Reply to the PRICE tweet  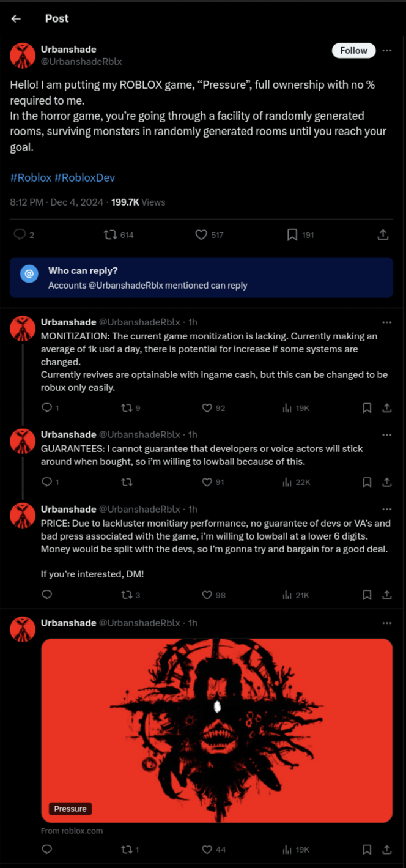[x=46, y=595]
